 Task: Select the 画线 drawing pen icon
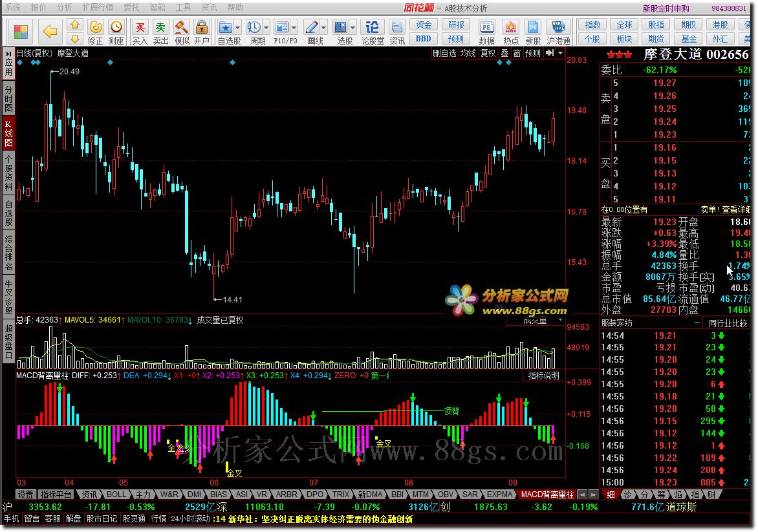[312, 28]
